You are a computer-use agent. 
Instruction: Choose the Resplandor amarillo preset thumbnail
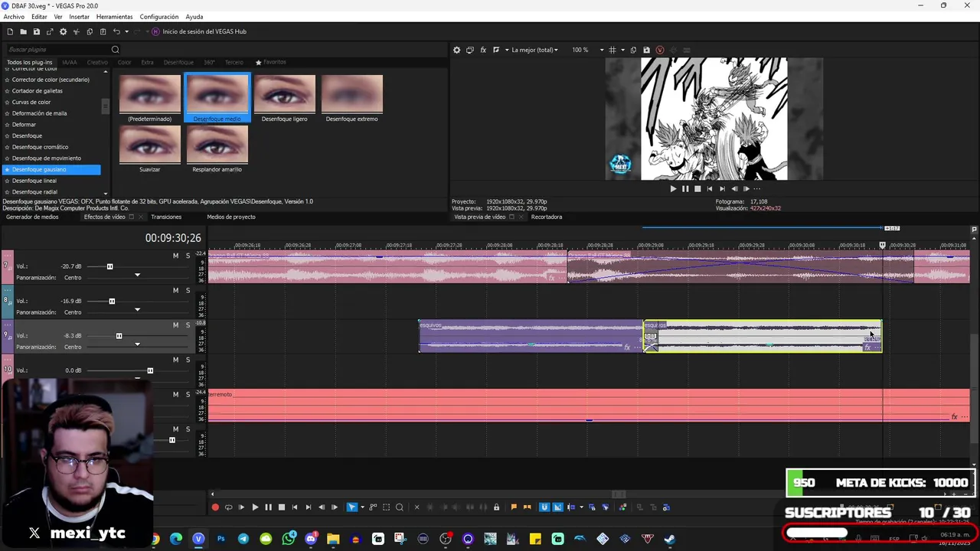[217, 144]
